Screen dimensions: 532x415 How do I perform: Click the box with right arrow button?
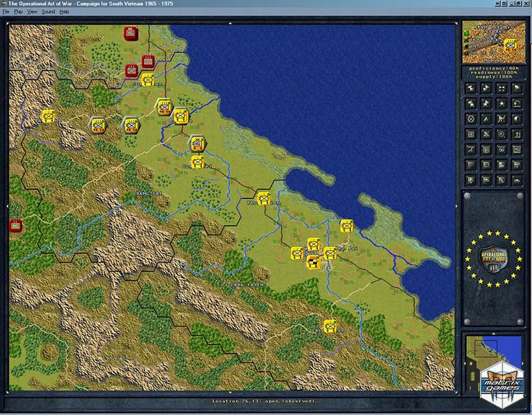[x=486, y=180]
